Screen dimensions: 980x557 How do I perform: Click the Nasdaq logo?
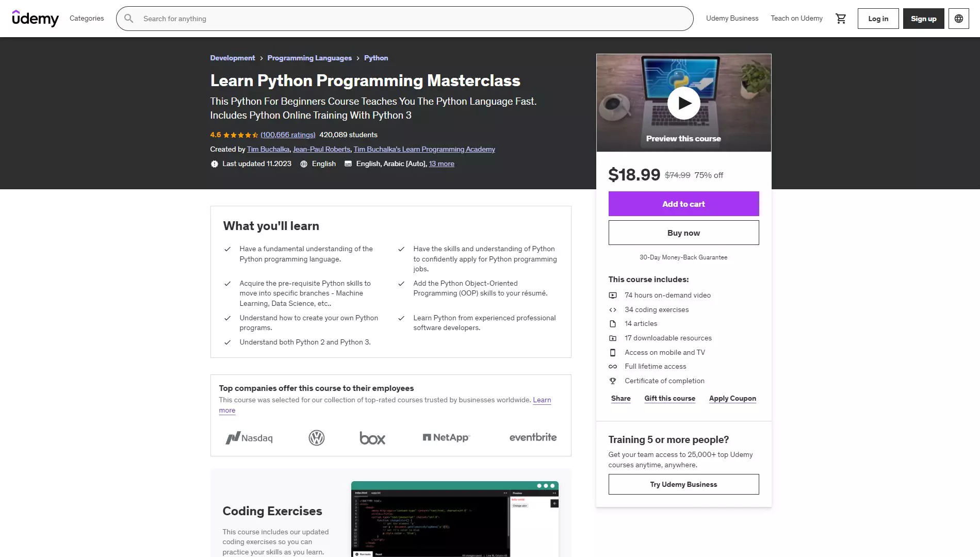click(249, 438)
